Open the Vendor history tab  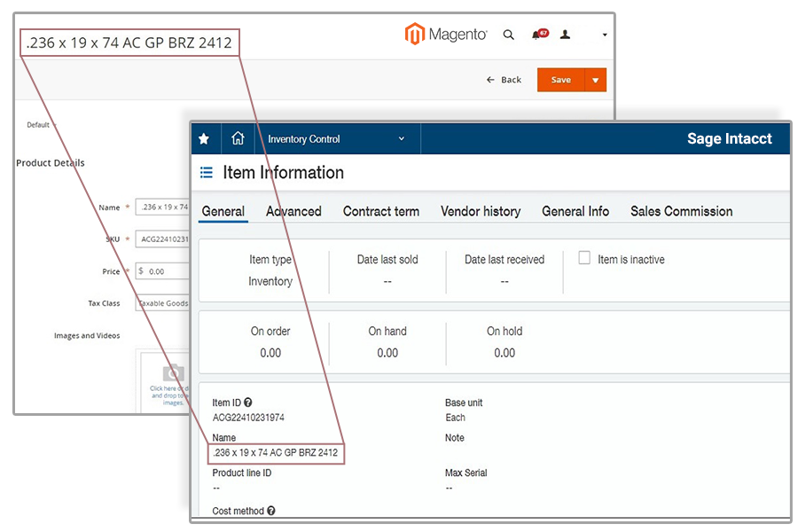[481, 211]
